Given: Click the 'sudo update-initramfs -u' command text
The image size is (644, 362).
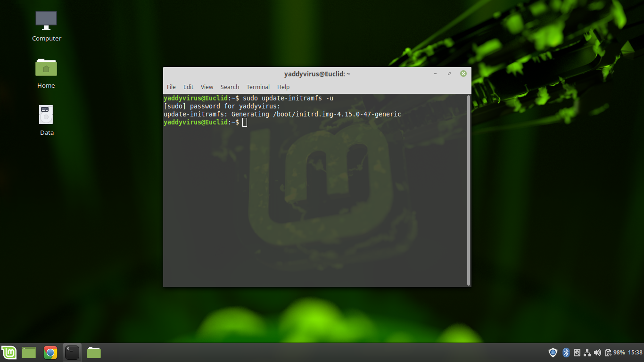Looking at the screenshot, I should click(x=288, y=98).
